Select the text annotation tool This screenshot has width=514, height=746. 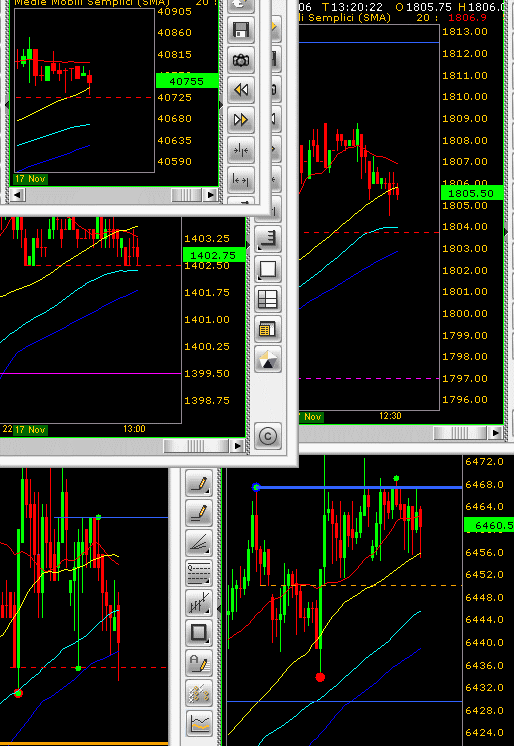click(199, 663)
